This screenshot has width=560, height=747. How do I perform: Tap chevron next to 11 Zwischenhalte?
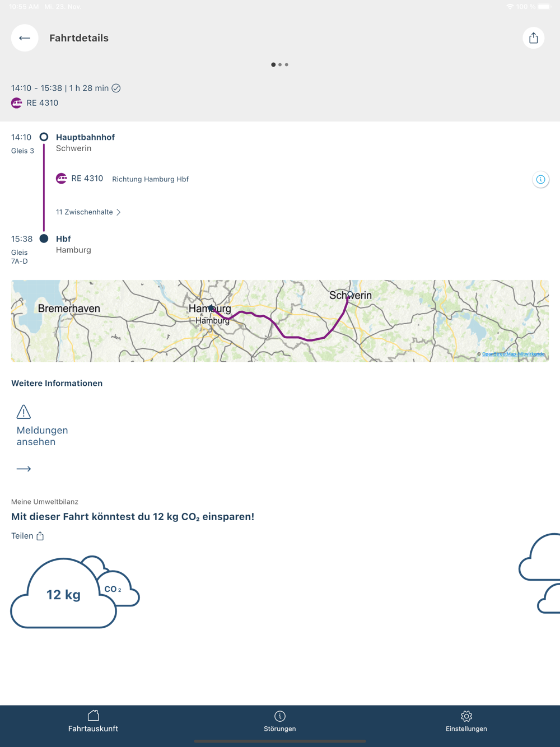click(x=118, y=212)
